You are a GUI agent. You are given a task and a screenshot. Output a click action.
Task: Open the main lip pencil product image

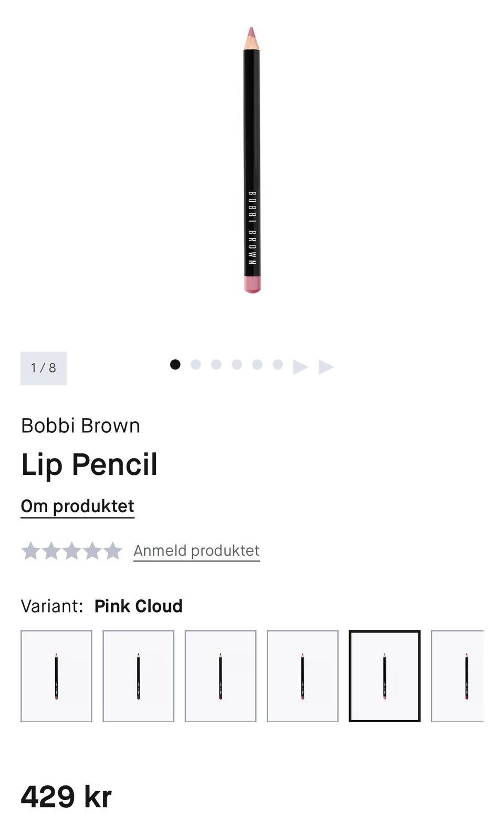point(252,160)
